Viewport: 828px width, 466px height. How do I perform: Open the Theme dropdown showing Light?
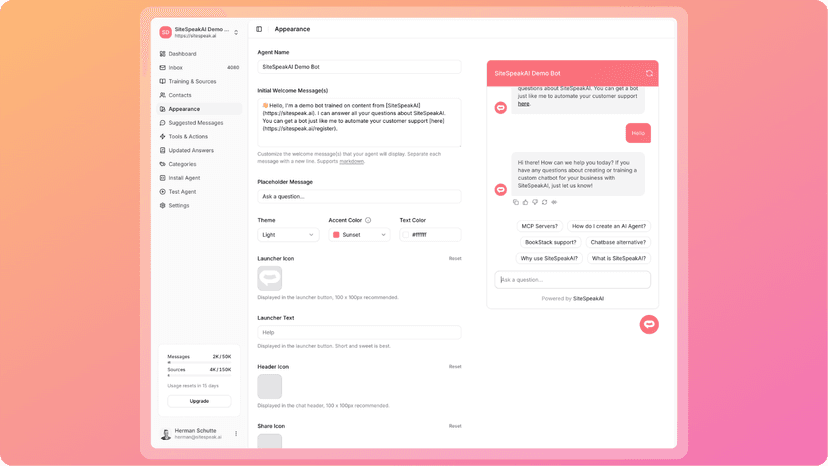[x=288, y=235]
